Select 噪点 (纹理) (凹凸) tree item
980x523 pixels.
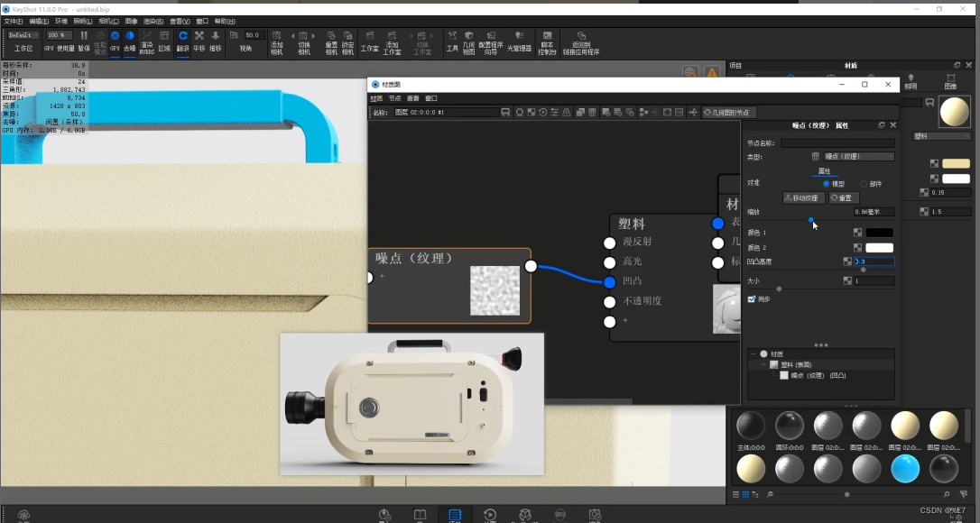[812, 375]
